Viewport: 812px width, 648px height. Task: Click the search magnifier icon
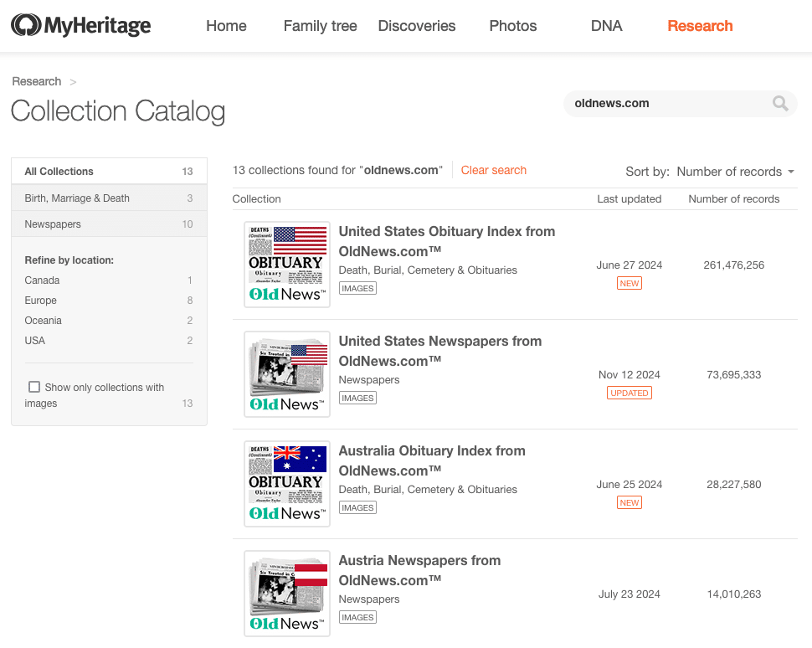[780, 104]
